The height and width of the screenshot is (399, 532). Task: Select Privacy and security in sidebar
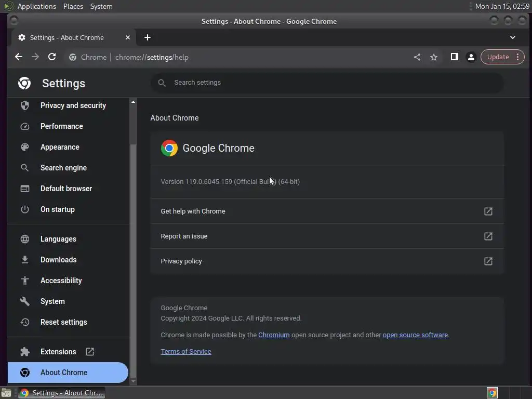[x=73, y=105]
